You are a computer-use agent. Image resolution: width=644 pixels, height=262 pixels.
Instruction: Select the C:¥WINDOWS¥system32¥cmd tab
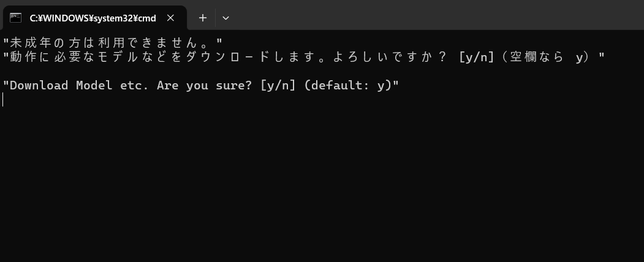pyautogui.click(x=94, y=18)
